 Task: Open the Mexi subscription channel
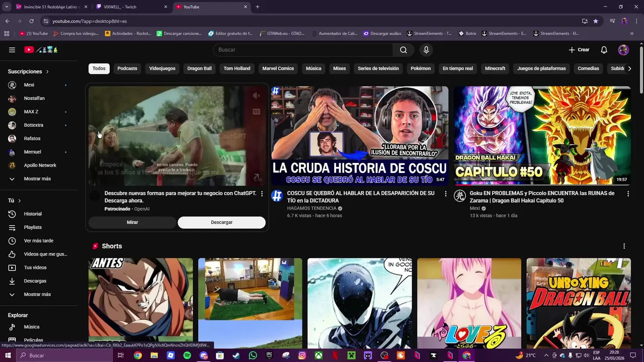pos(38,85)
